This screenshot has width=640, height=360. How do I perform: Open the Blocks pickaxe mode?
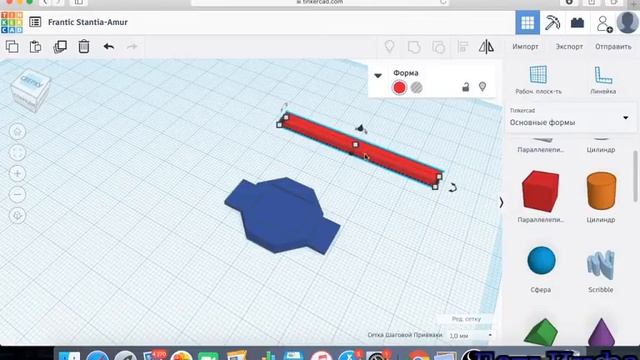tap(552, 22)
